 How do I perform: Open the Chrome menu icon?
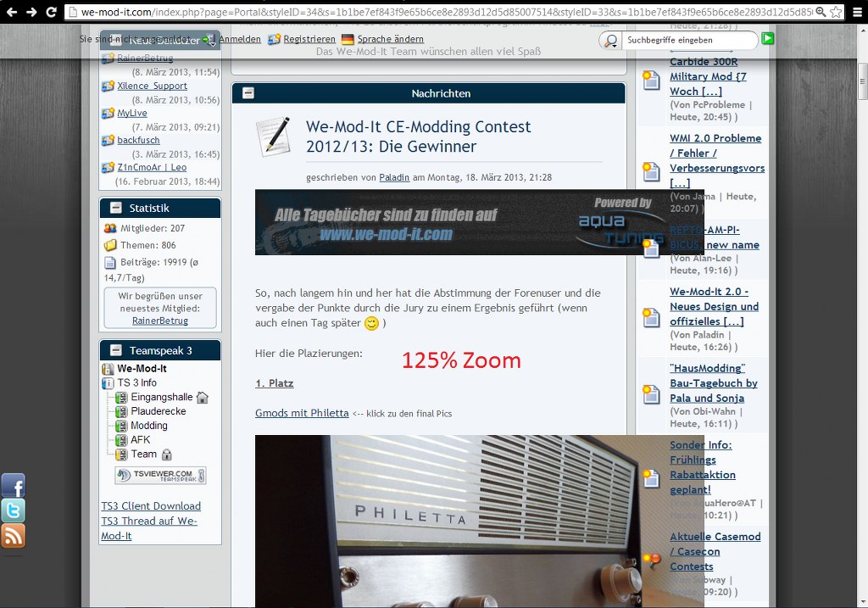pos(857,13)
